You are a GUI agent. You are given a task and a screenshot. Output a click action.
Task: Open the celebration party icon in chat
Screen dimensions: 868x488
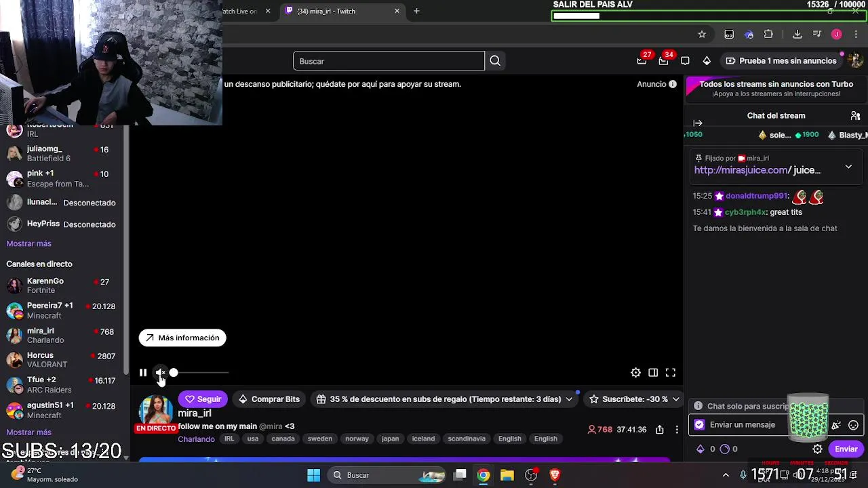(x=836, y=425)
